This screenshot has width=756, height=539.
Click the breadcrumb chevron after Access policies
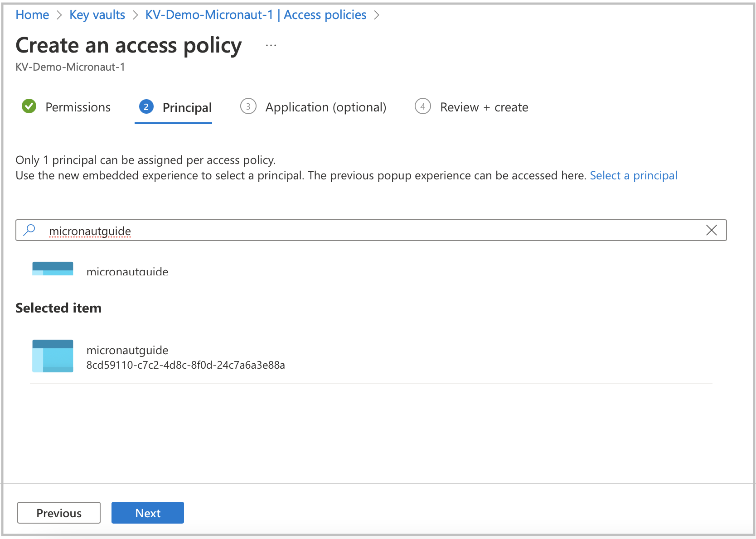pos(377,15)
